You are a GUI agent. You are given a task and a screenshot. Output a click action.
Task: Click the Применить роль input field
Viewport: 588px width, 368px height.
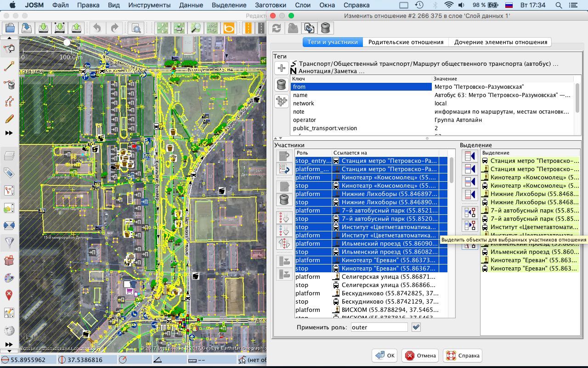pyautogui.click(x=379, y=327)
